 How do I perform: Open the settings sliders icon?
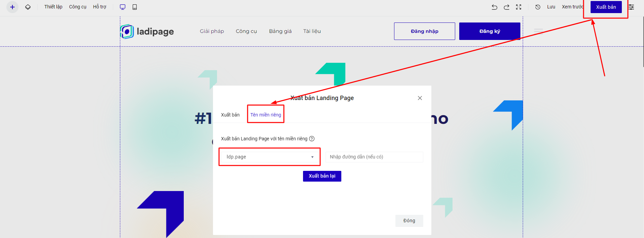(x=631, y=7)
